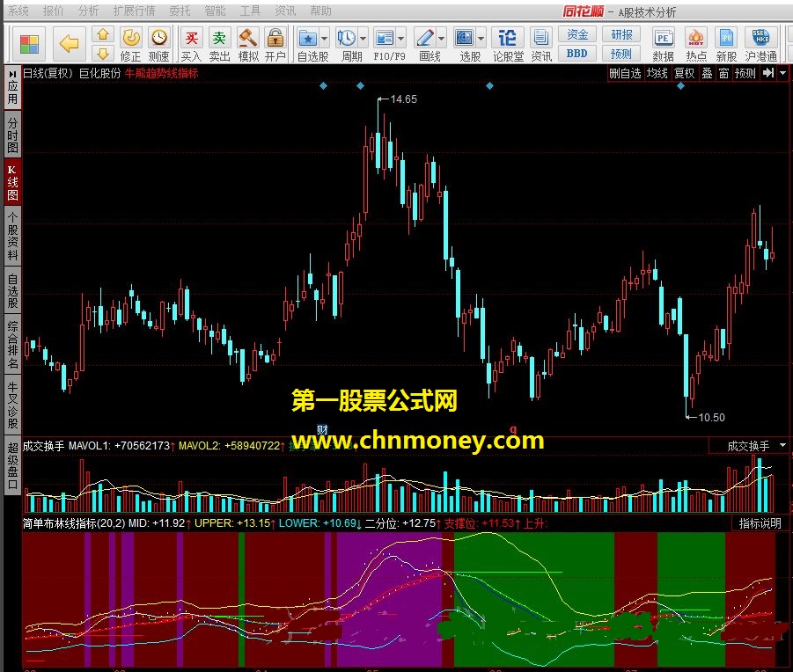The width and height of the screenshot is (793, 672).
Task: Toggle 预测 forecast in chart header
Action: click(745, 73)
